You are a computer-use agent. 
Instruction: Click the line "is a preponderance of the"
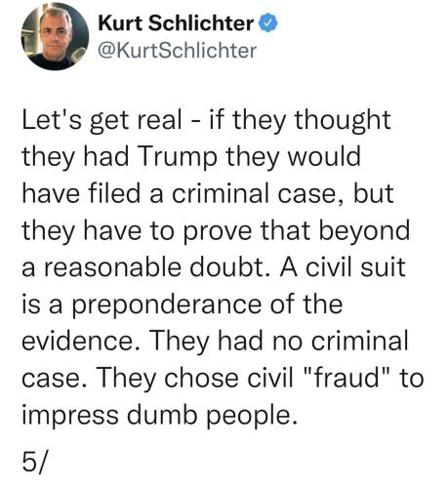click(183, 305)
